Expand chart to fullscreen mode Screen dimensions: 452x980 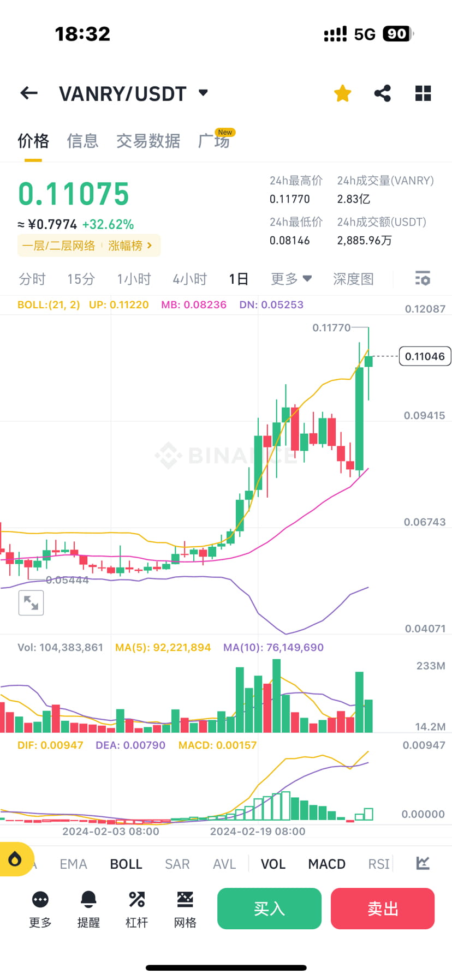point(31,602)
